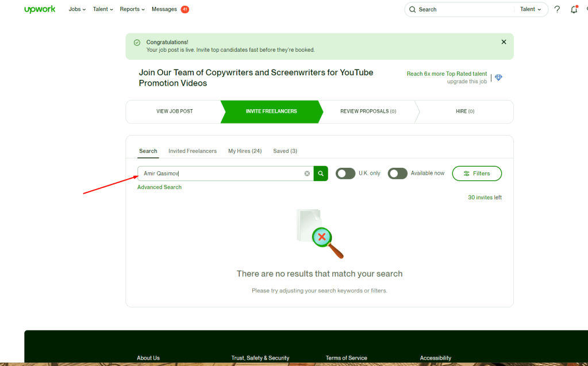The image size is (588, 366).
Task: Click the green checkmark icon in banner
Action: (x=137, y=43)
